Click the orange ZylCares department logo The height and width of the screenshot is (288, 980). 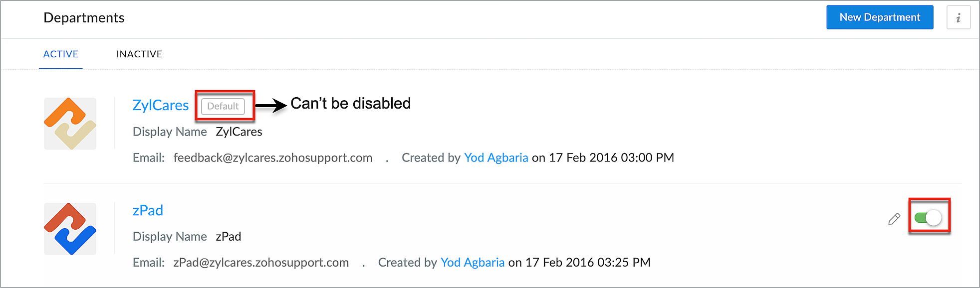[x=70, y=124]
